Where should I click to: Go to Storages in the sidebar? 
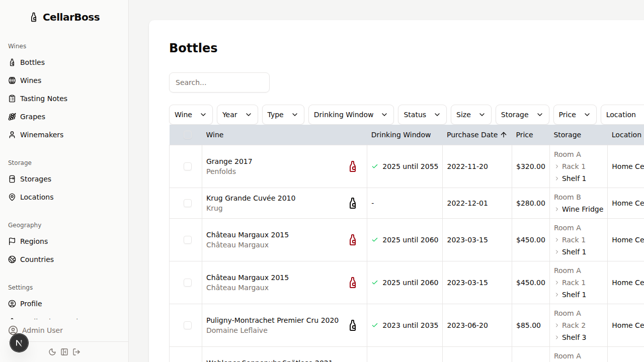click(13, 178)
